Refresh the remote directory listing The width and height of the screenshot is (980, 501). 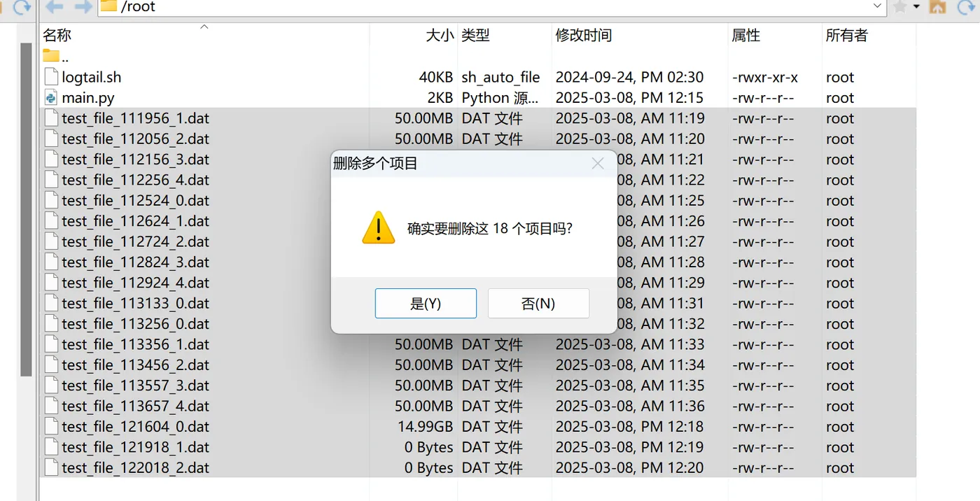coord(967,7)
